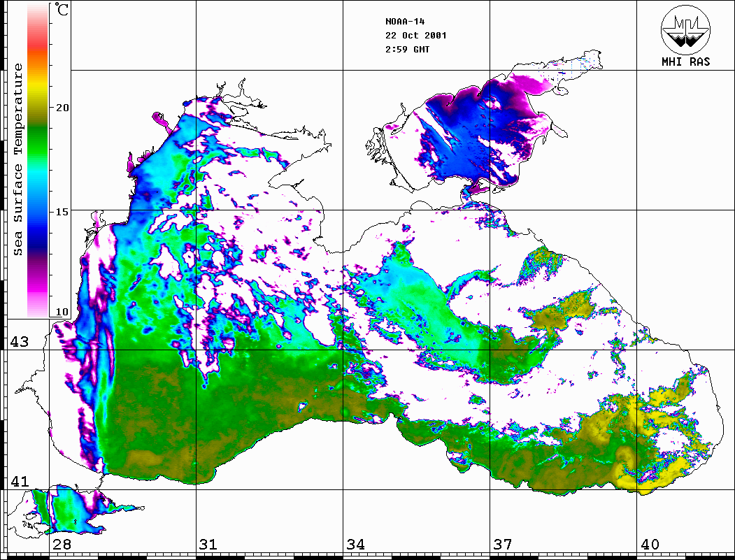Click the '20' tick label on color scale
The image size is (735, 560).
tap(62, 108)
